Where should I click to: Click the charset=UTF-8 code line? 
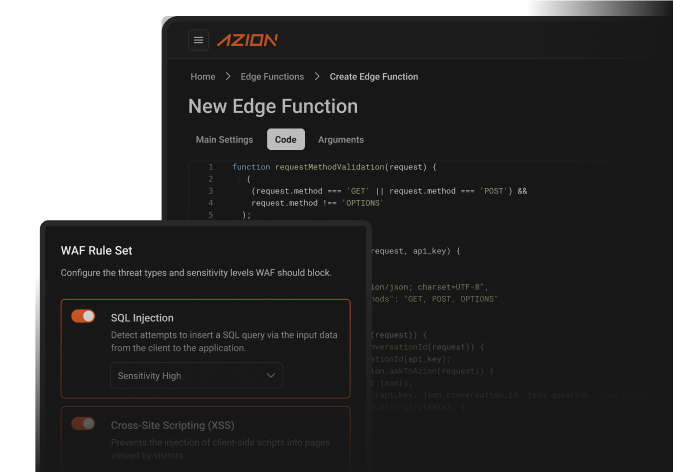tap(429, 287)
